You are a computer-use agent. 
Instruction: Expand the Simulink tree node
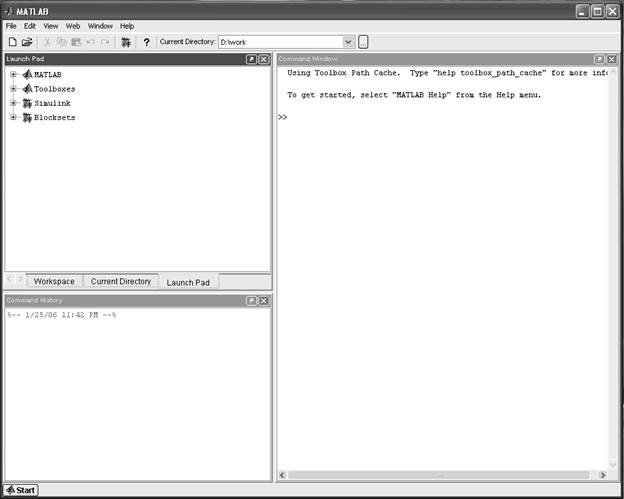coord(13,103)
